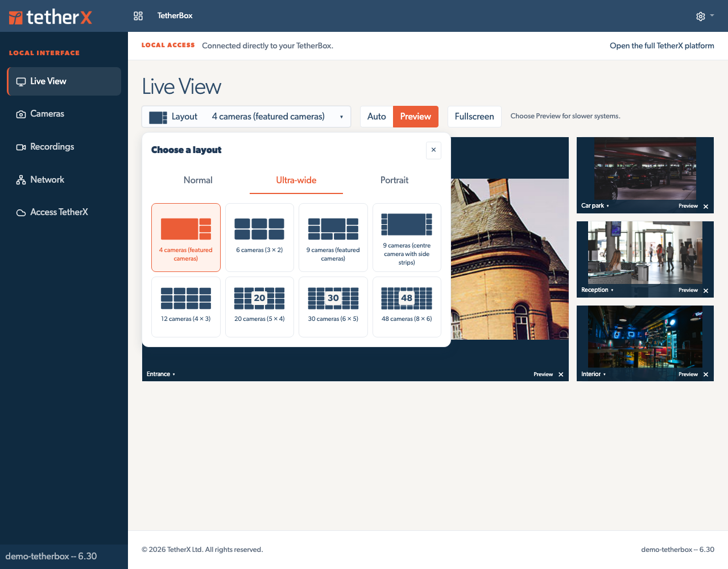This screenshot has height=569, width=728.
Task: Click Preview label on Entrance feed
Action: (x=543, y=374)
